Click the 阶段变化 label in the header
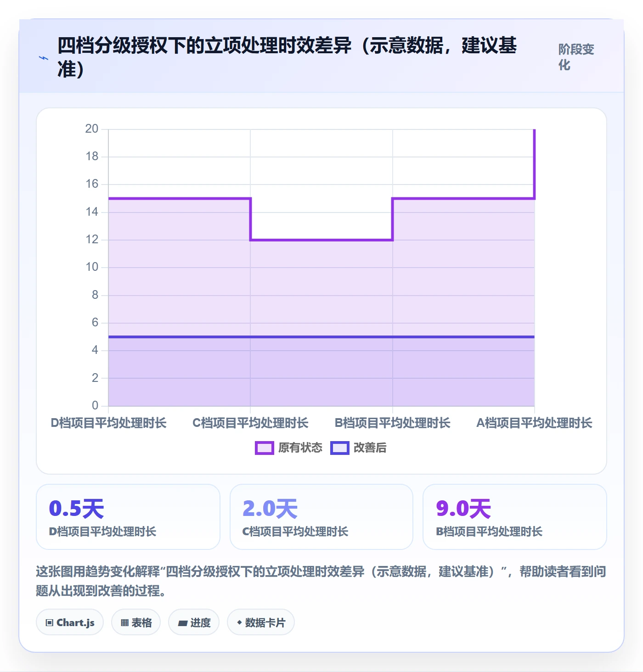 point(576,57)
